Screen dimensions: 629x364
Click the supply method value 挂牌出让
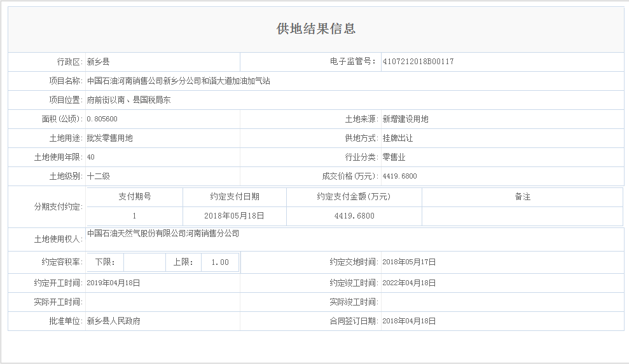397,138
